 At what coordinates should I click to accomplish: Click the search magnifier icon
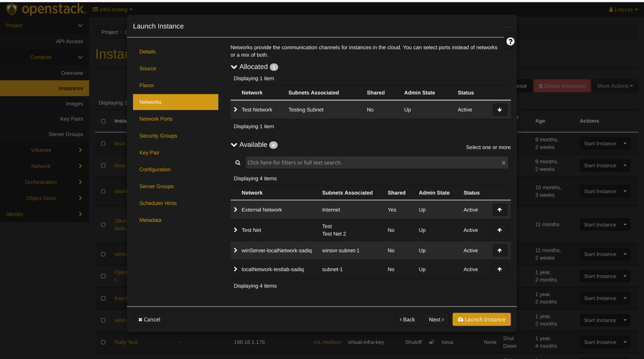[x=238, y=163]
